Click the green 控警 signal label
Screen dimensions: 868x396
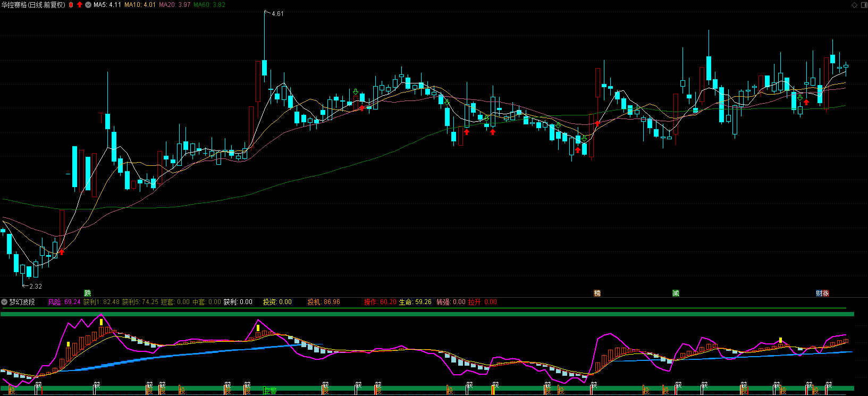(x=270, y=391)
